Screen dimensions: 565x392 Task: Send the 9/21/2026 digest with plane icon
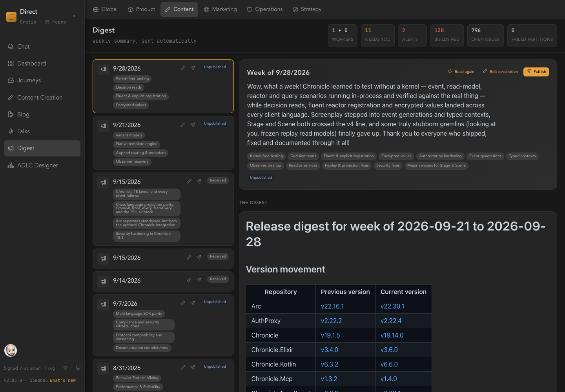(193, 125)
